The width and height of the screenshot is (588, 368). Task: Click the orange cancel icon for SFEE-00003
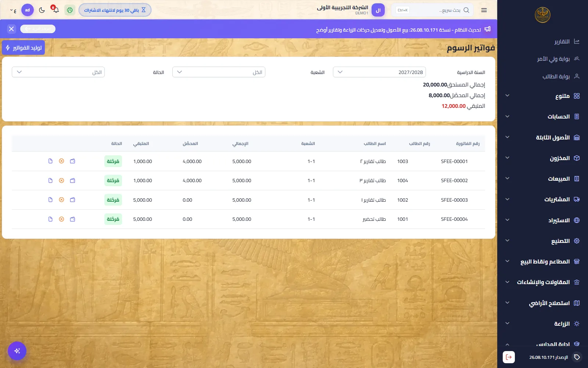click(61, 200)
